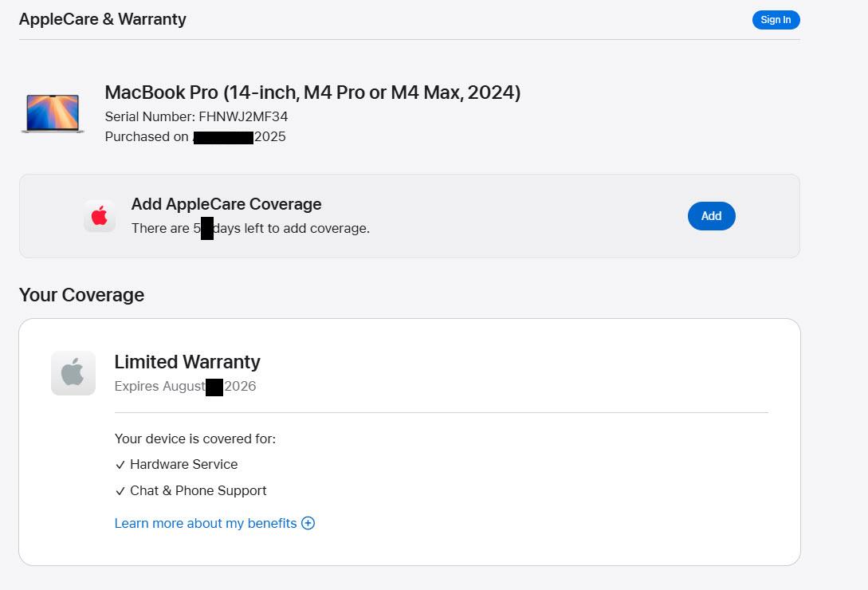The image size is (868, 590).
Task: Click the Purchased on date line
Action: 195,136
